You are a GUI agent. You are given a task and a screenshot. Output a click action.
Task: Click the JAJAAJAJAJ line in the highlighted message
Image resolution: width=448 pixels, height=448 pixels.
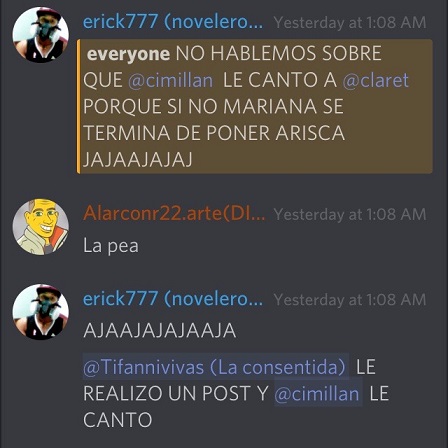tap(138, 160)
